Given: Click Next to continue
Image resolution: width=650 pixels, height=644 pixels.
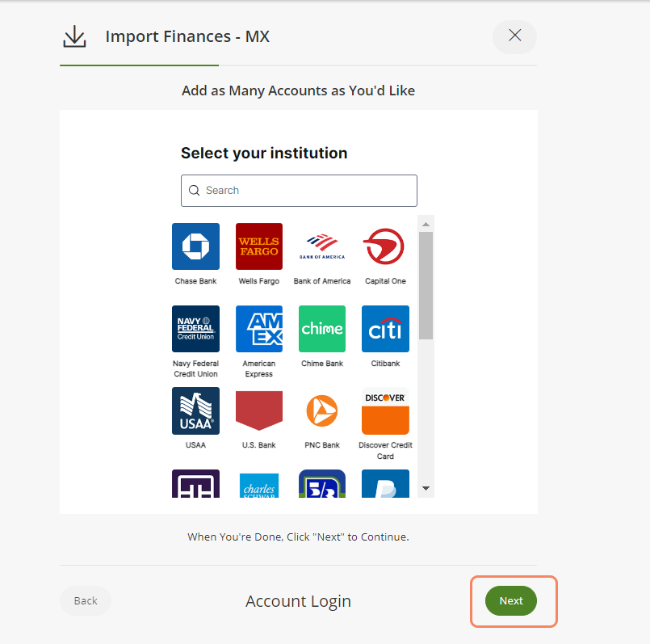Looking at the screenshot, I should [x=510, y=600].
